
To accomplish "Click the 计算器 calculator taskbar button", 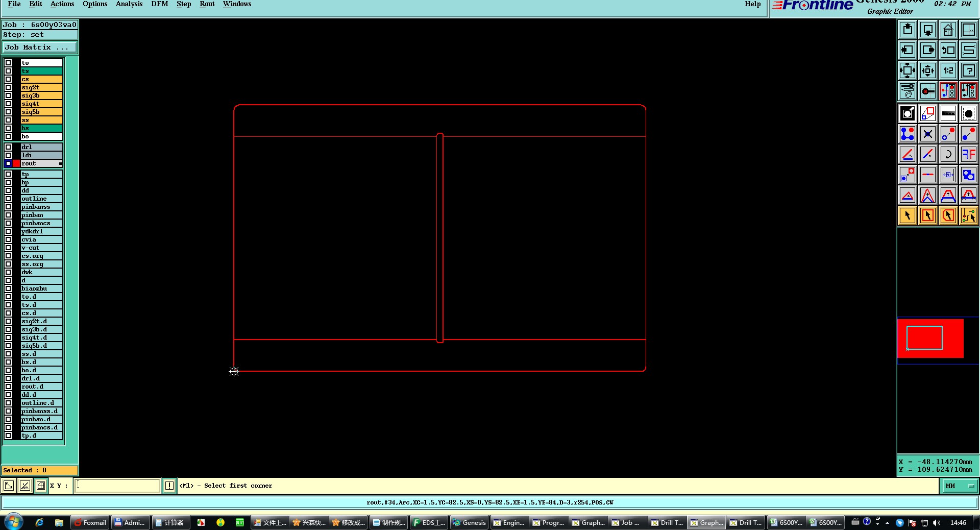I will tap(170, 522).
